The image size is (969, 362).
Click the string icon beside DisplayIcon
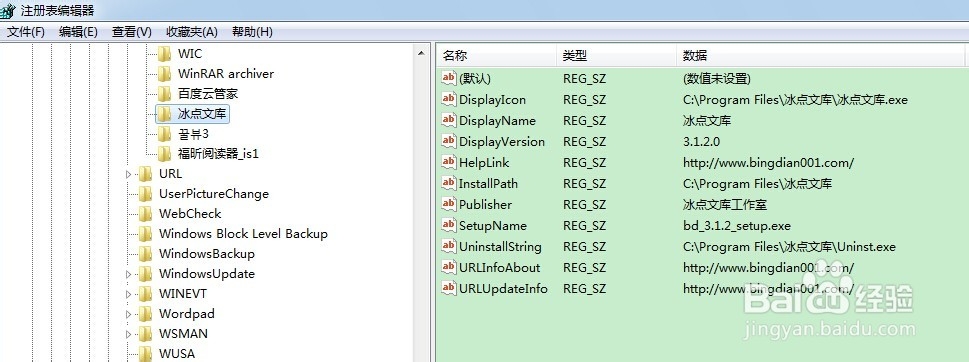[449, 99]
